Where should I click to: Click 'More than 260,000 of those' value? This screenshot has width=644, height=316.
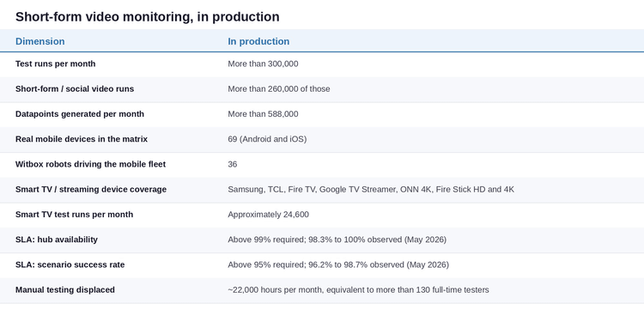pyautogui.click(x=279, y=88)
